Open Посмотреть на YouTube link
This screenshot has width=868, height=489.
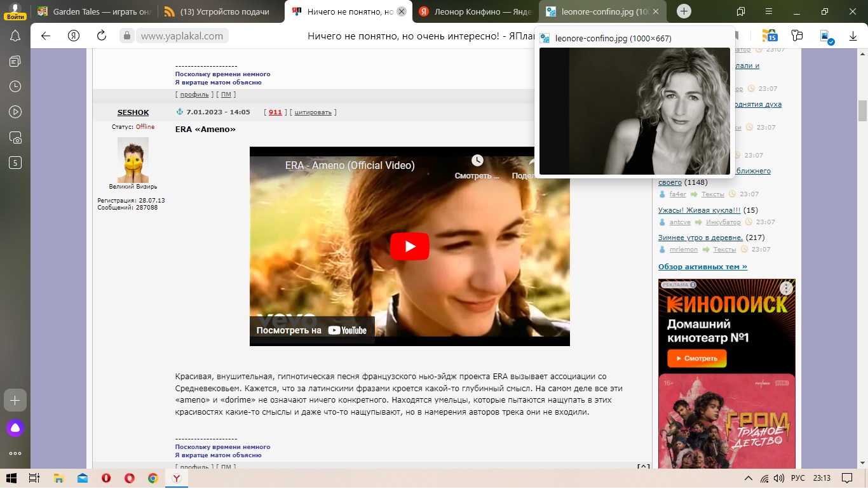[x=311, y=330]
